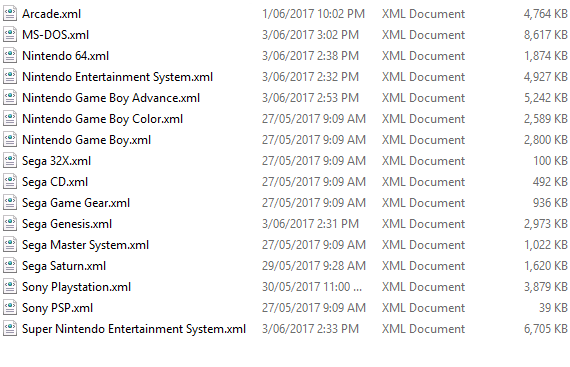Click the Nintendo Game Boy.xml file name

tap(87, 140)
